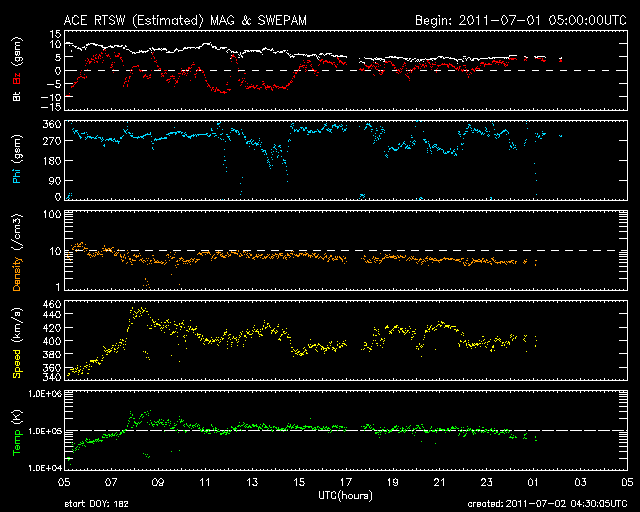640x512 pixels.
Task: Click the '180' tick on the Phi axis
Action: pyautogui.click(x=52, y=161)
